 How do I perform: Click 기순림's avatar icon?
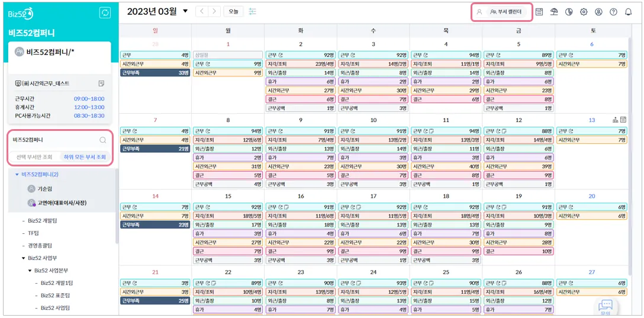(x=31, y=188)
